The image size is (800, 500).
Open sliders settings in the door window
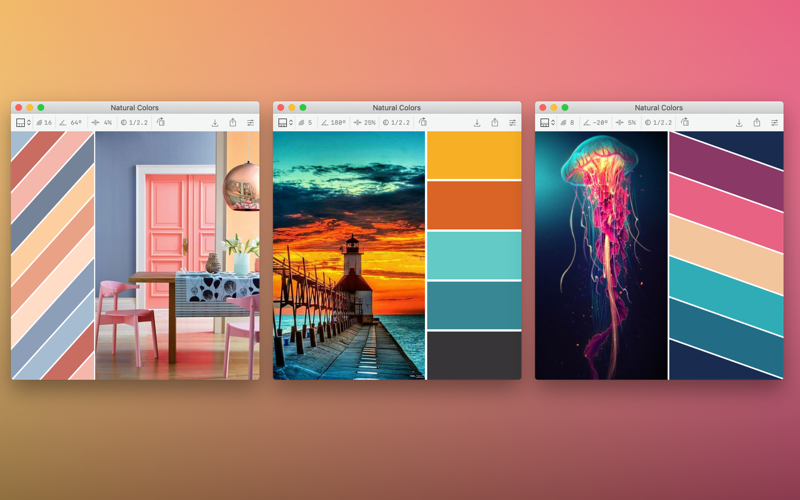pyautogui.click(x=251, y=122)
